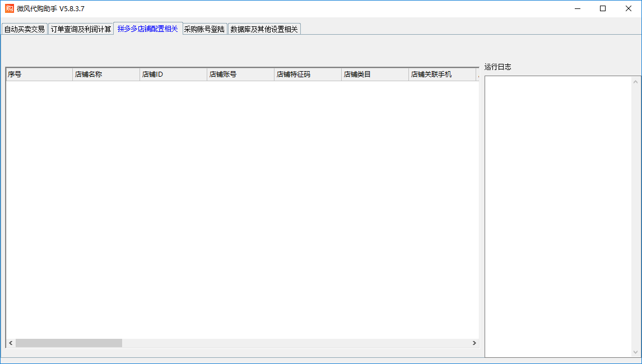Click the 店铺名称 column header
Image resolution: width=642 pixels, height=364 pixels.
tap(106, 74)
